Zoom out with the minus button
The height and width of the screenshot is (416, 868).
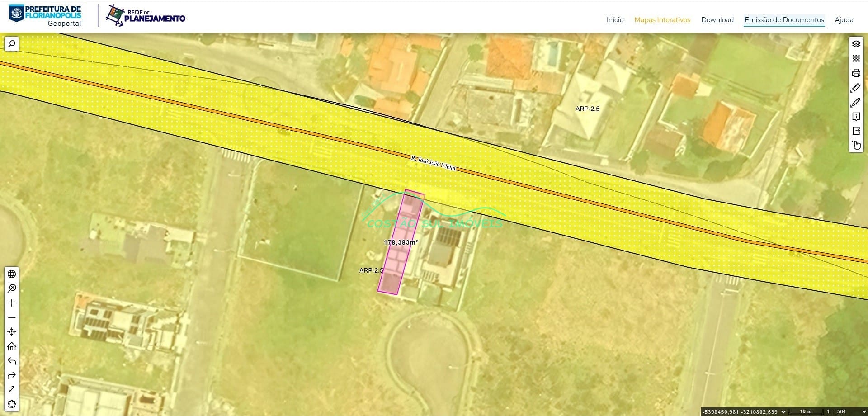click(x=12, y=317)
